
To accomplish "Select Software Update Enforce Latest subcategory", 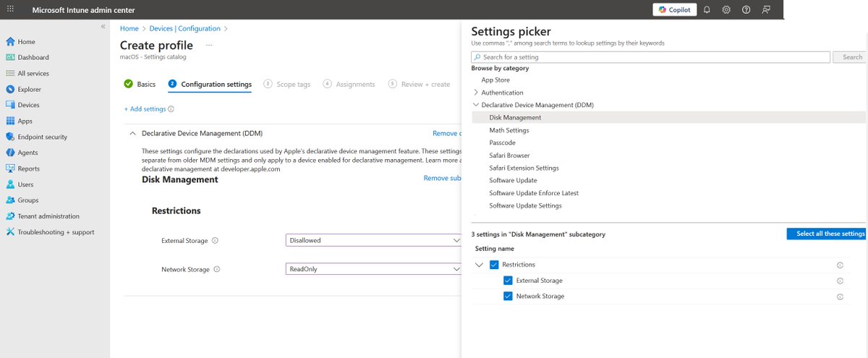I will (534, 193).
